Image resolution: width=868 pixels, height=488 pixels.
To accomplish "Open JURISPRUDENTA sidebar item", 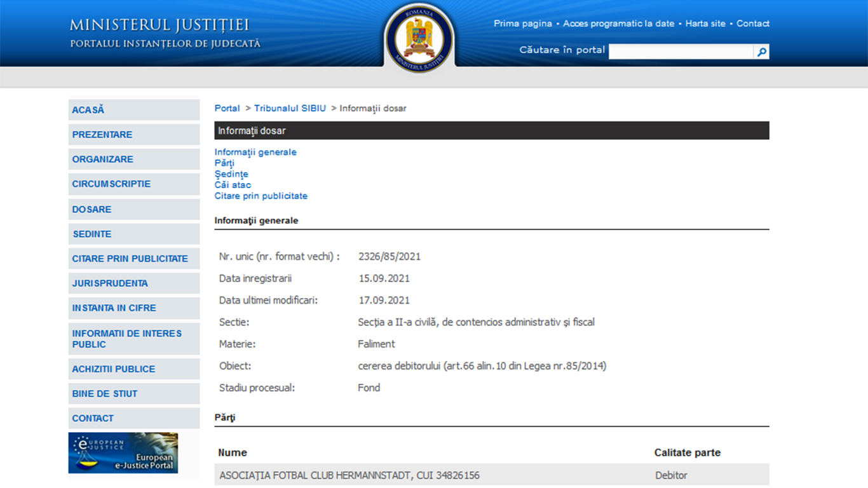I will pyautogui.click(x=134, y=283).
